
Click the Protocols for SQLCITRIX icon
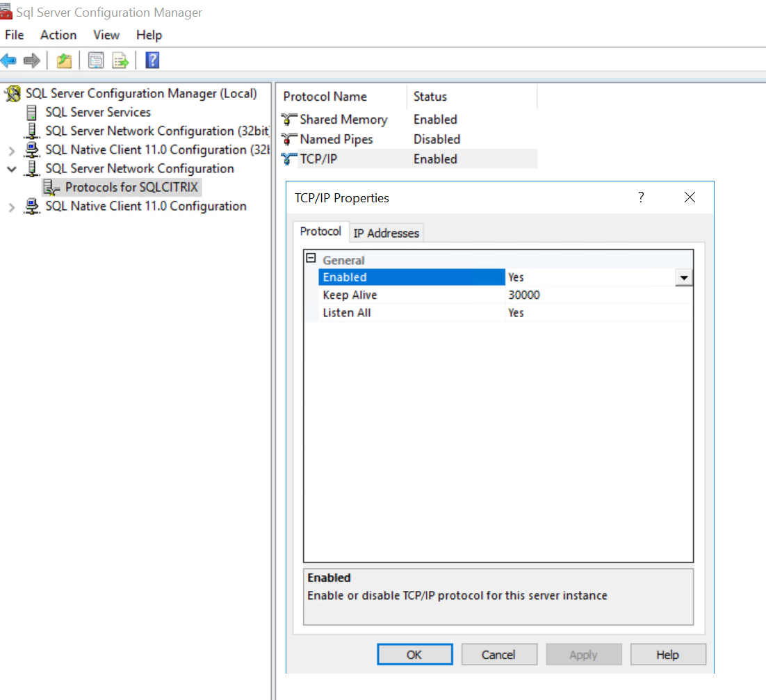click(x=51, y=187)
